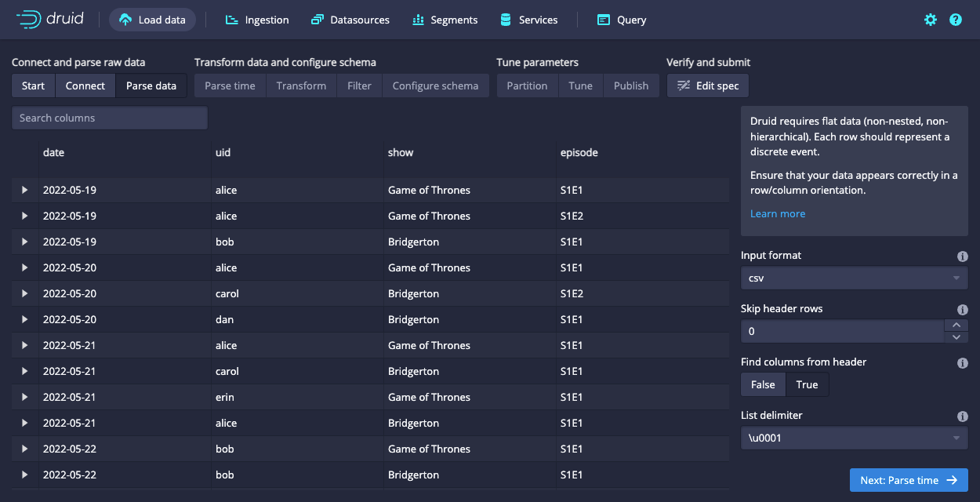The height and width of the screenshot is (502, 980).
Task: Click the Next: Parse time button
Action: pyautogui.click(x=909, y=480)
